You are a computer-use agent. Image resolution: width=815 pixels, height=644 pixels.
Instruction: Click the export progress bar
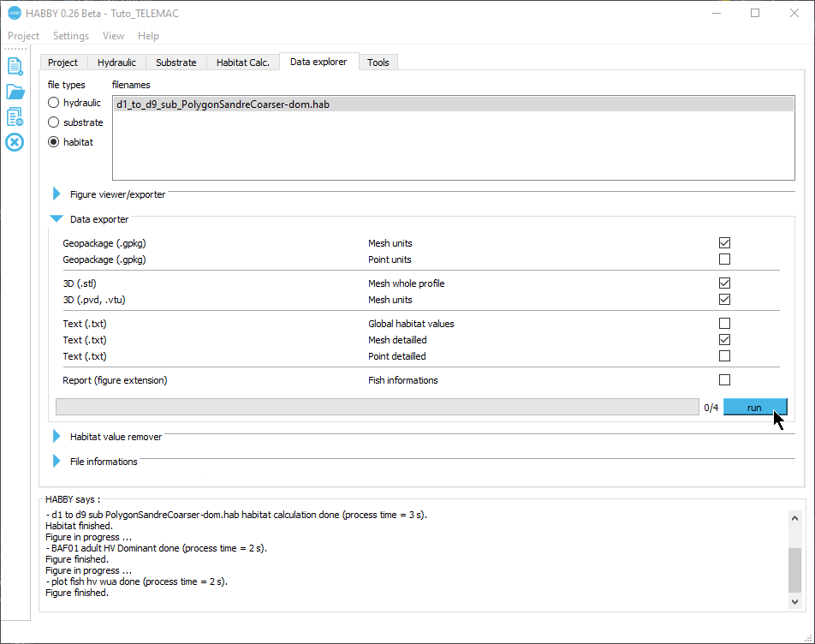coord(377,408)
